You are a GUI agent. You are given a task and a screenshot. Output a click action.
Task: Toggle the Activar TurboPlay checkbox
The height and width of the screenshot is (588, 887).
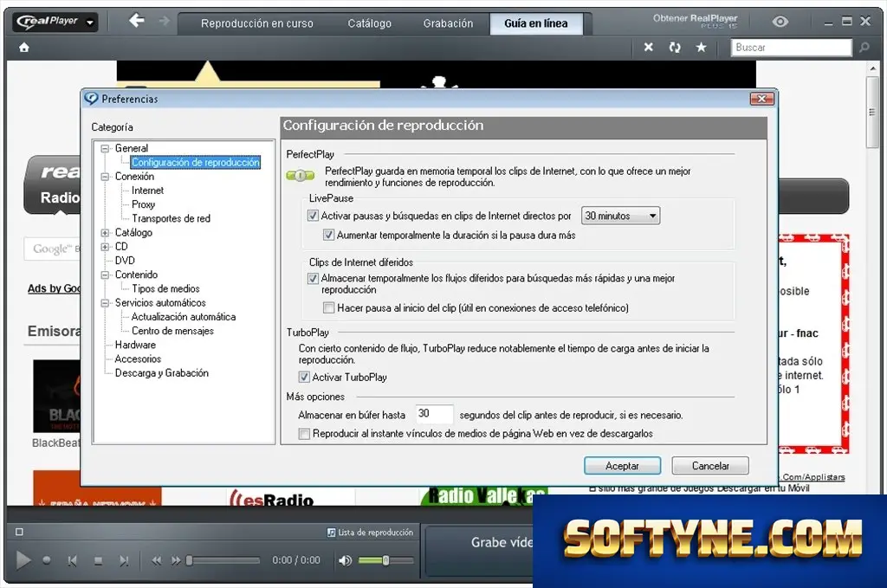(304, 377)
